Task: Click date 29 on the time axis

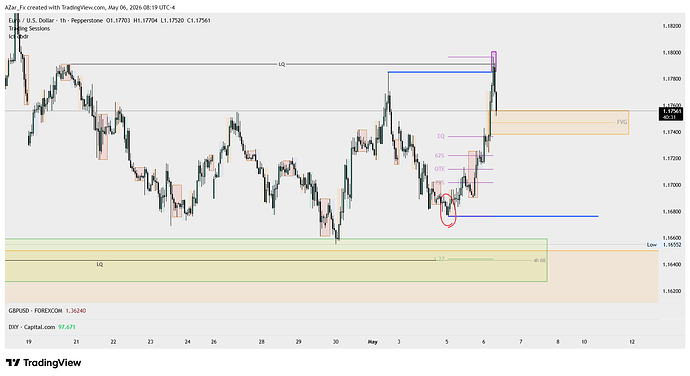Action: coord(299,342)
